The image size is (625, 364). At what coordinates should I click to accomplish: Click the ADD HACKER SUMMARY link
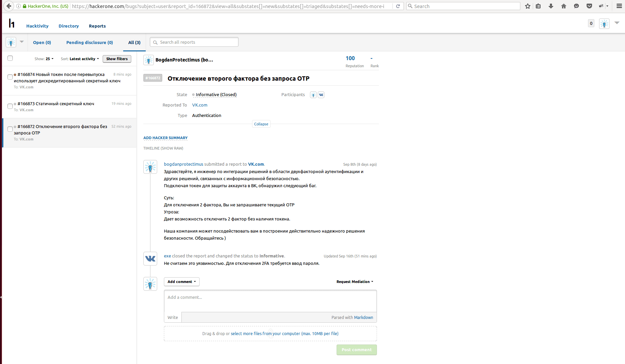click(165, 138)
